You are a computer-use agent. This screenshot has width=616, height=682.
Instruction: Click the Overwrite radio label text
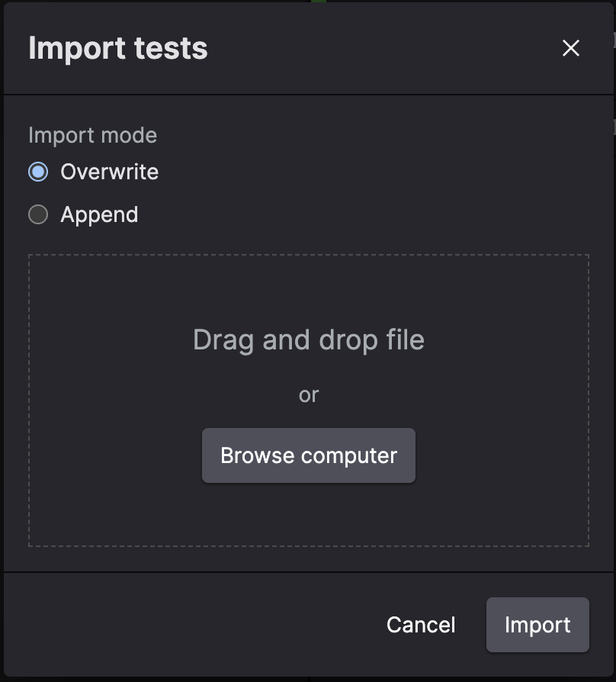109,172
